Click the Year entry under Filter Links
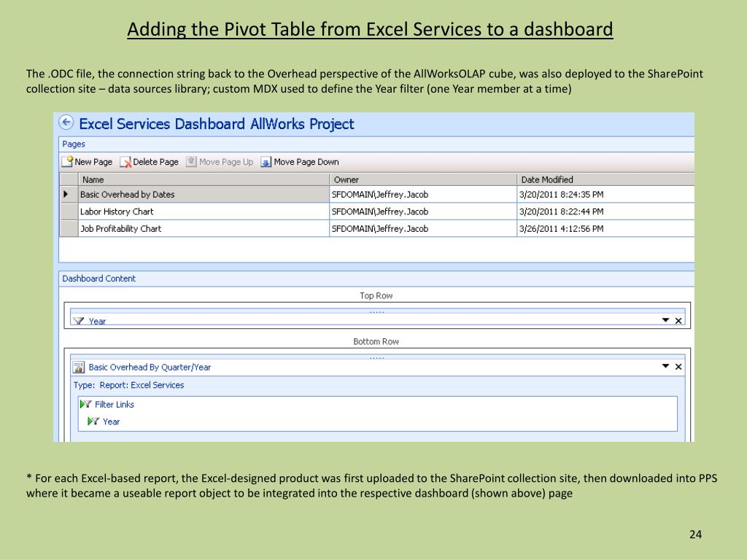 pyautogui.click(x=111, y=421)
